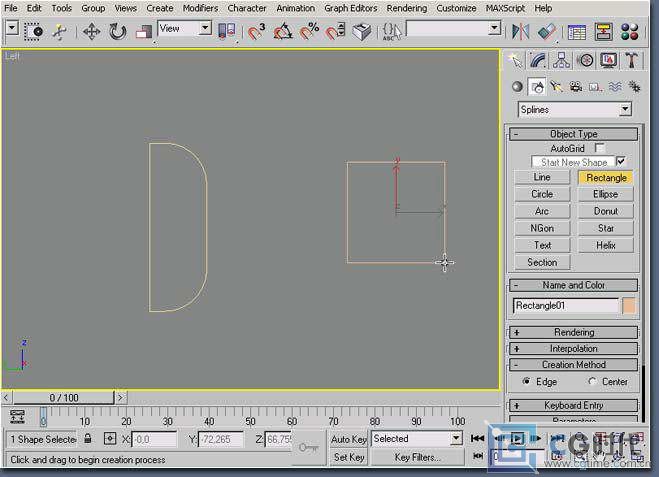
Task: Collapse the Object Type rollout
Action: pyautogui.click(x=573, y=134)
